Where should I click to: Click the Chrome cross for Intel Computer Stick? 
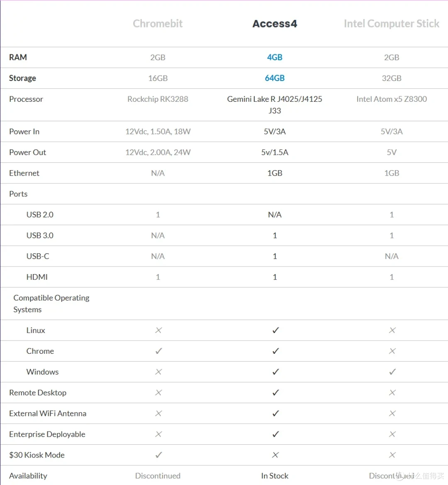pos(392,351)
